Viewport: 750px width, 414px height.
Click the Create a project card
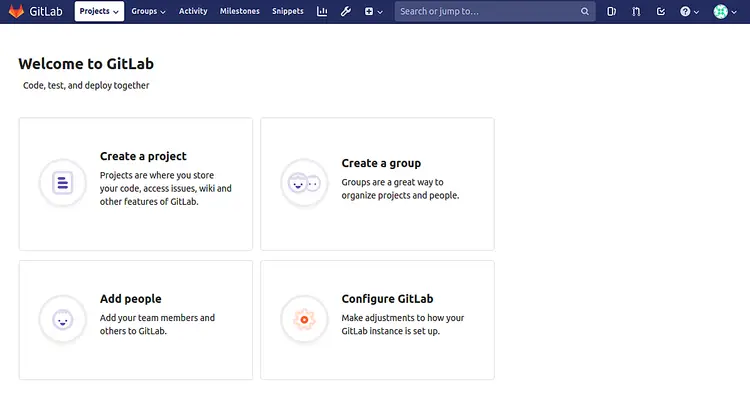tap(135, 183)
